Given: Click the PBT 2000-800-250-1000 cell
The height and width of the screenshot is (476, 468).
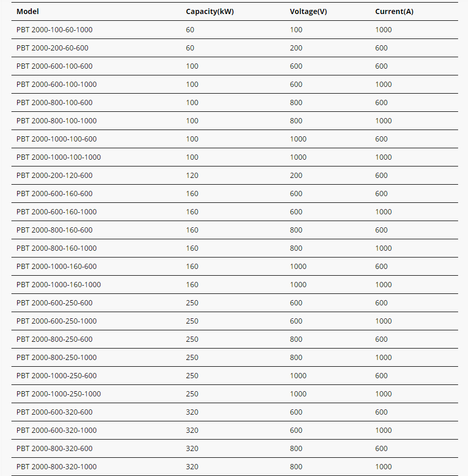Looking at the screenshot, I should [x=57, y=357].
